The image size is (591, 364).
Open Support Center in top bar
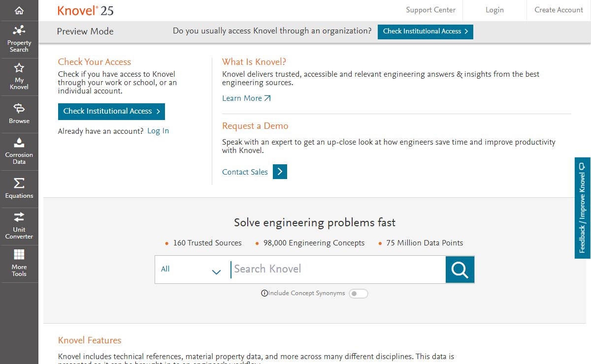(430, 10)
